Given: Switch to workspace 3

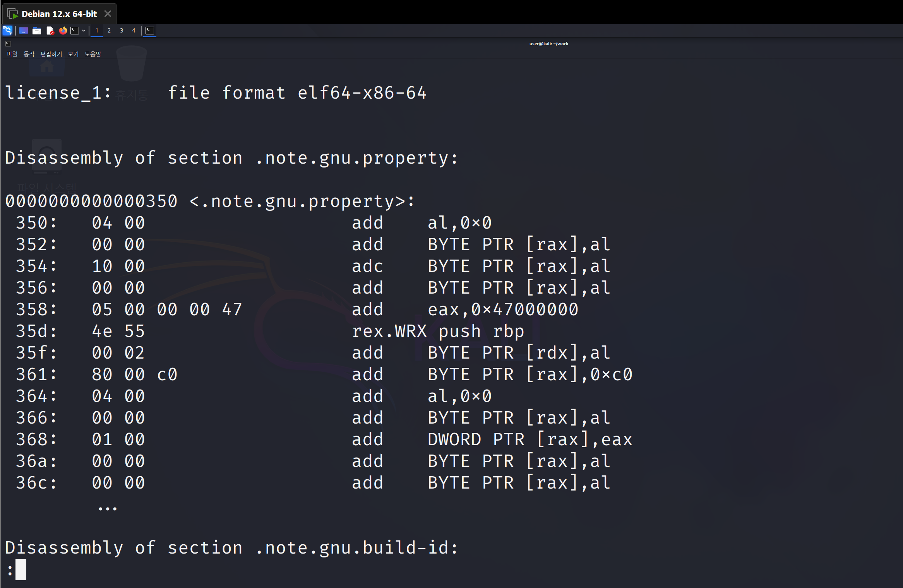Looking at the screenshot, I should pyautogui.click(x=122, y=31).
